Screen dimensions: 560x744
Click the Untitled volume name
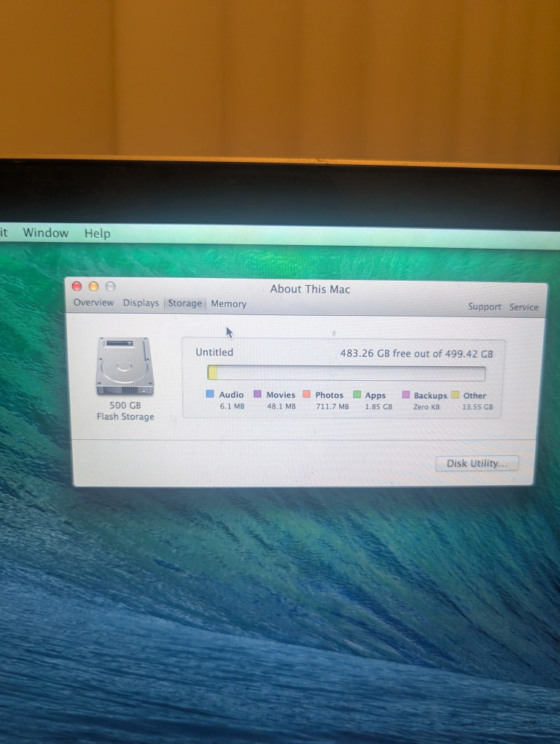214,352
